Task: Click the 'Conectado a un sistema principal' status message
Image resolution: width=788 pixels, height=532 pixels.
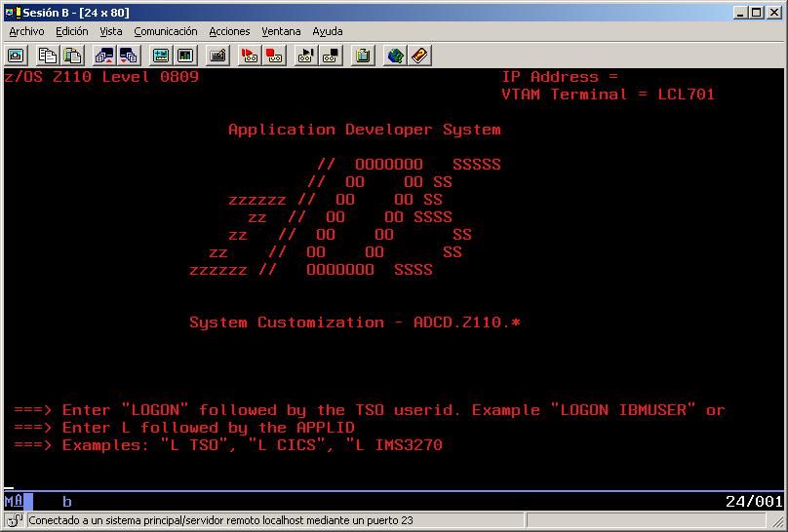Action: 220,520
